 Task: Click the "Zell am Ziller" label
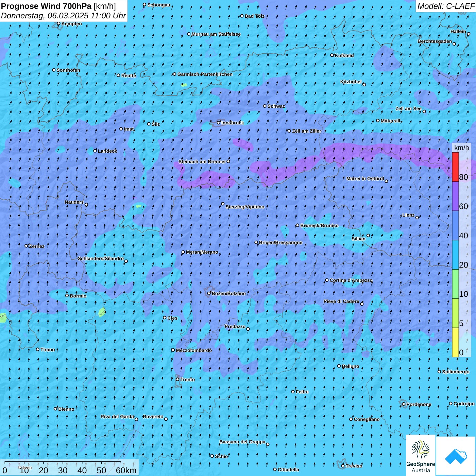pyautogui.click(x=306, y=131)
